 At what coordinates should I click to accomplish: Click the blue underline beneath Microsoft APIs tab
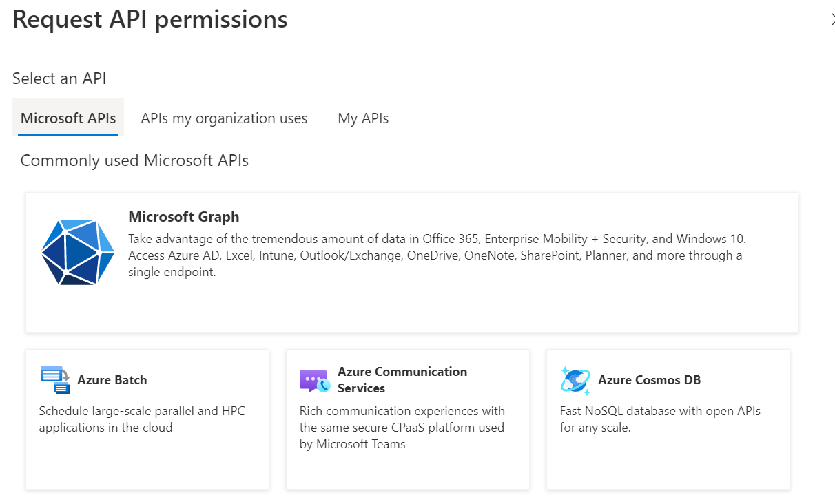coord(68,134)
